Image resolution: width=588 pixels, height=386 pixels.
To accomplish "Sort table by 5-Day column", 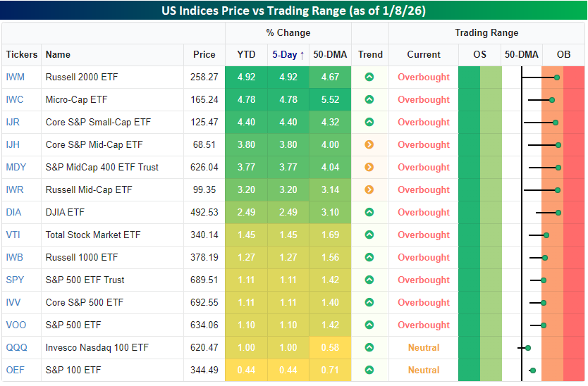I will [288, 55].
